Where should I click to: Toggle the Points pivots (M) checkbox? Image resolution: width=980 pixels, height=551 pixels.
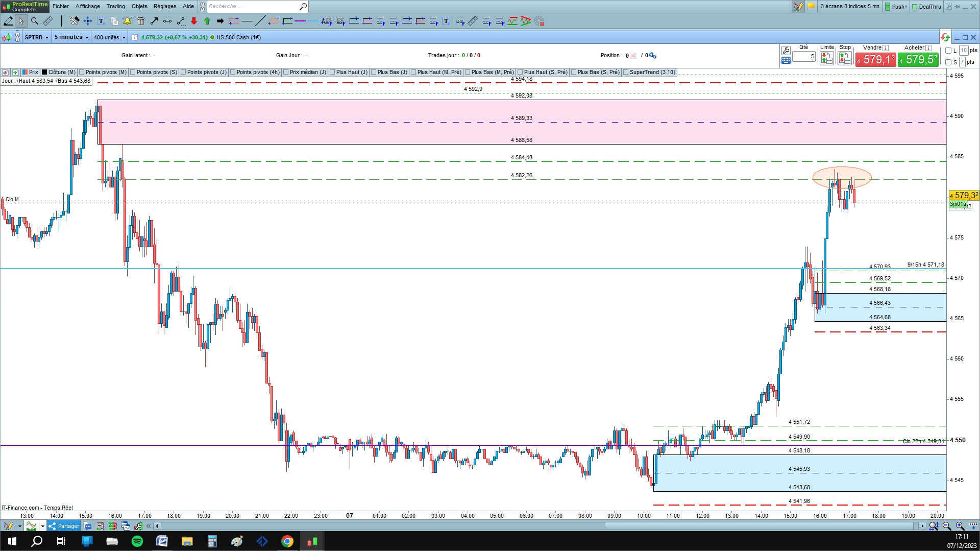click(x=82, y=73)
